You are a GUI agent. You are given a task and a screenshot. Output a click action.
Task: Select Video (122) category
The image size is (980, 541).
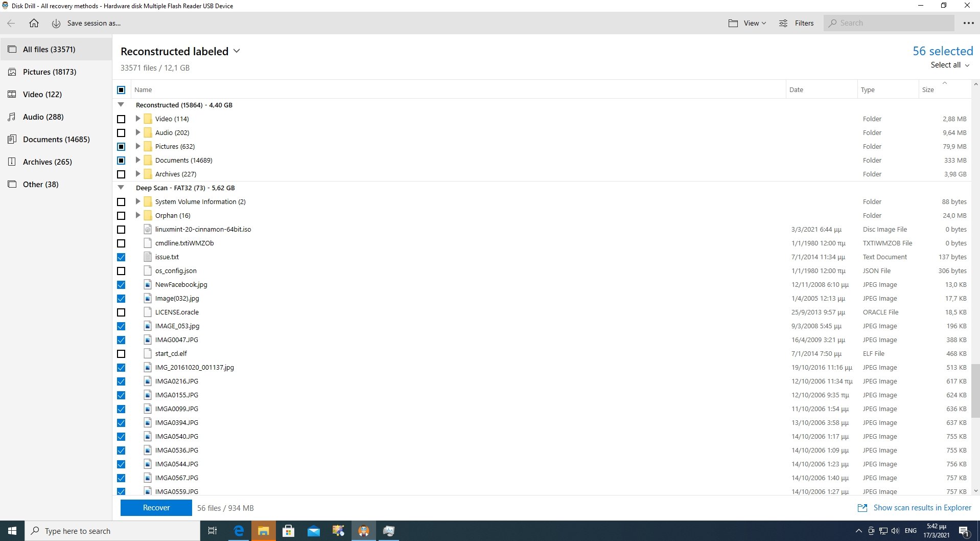[x=56, y=95]
